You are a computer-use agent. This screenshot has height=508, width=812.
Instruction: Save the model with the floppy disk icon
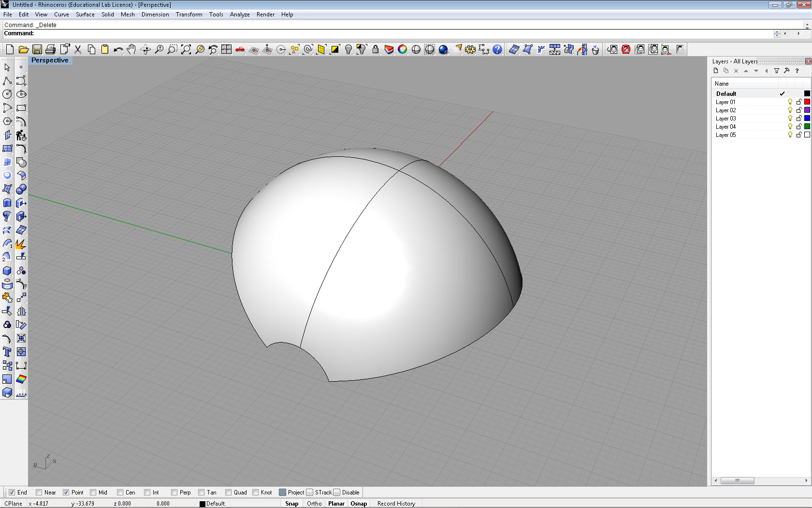(x=37, y=49)
